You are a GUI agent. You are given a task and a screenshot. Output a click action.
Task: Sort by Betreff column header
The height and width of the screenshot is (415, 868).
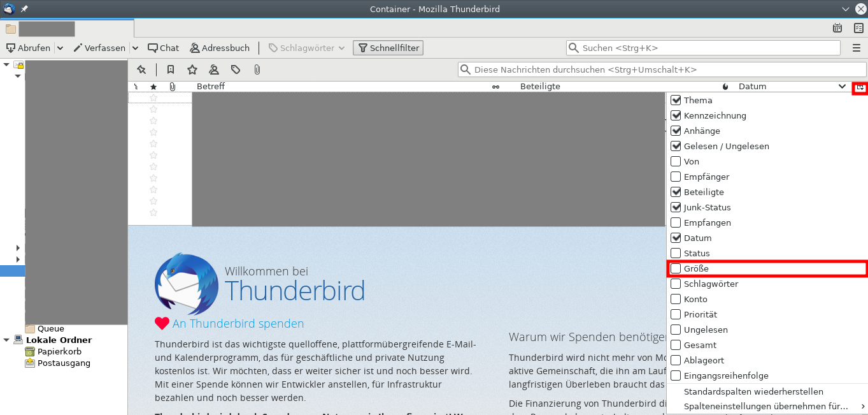pyautogui.click(x=211, y=87)
